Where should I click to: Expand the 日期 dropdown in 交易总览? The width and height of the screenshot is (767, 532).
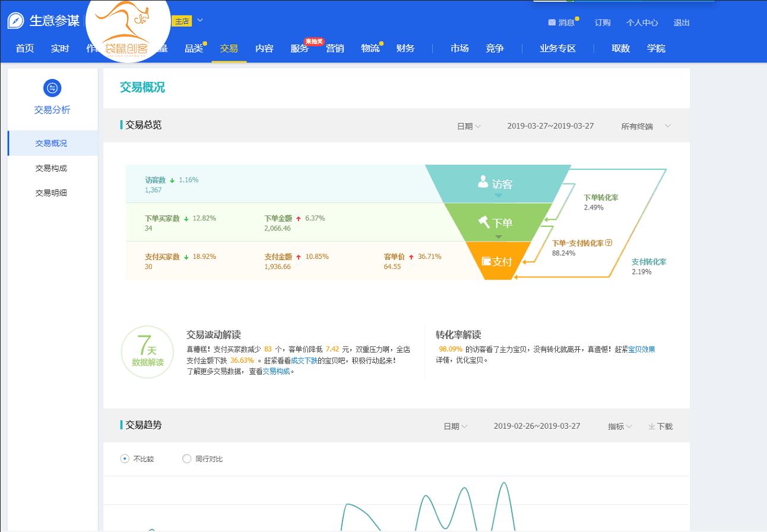468,126
